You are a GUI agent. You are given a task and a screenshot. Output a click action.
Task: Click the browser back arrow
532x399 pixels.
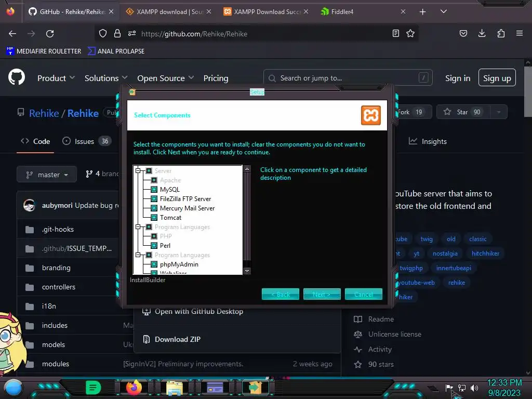[12, 34]
